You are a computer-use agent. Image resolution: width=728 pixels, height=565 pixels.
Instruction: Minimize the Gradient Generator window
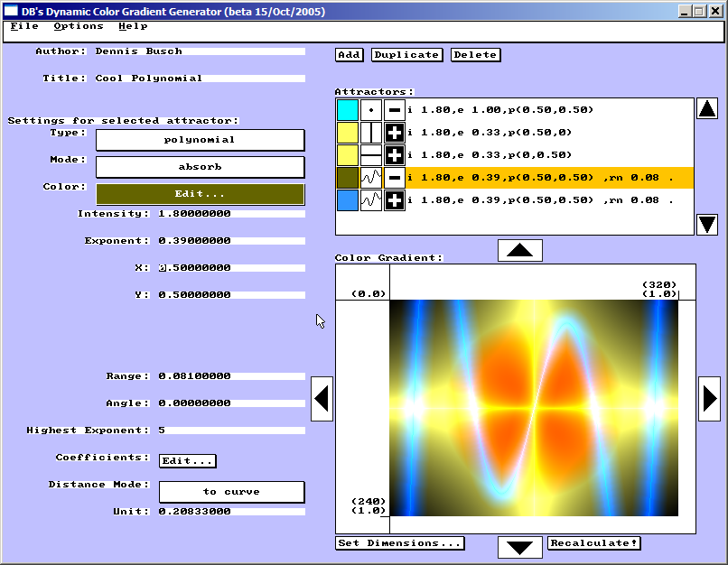click(x=685, y=11)
